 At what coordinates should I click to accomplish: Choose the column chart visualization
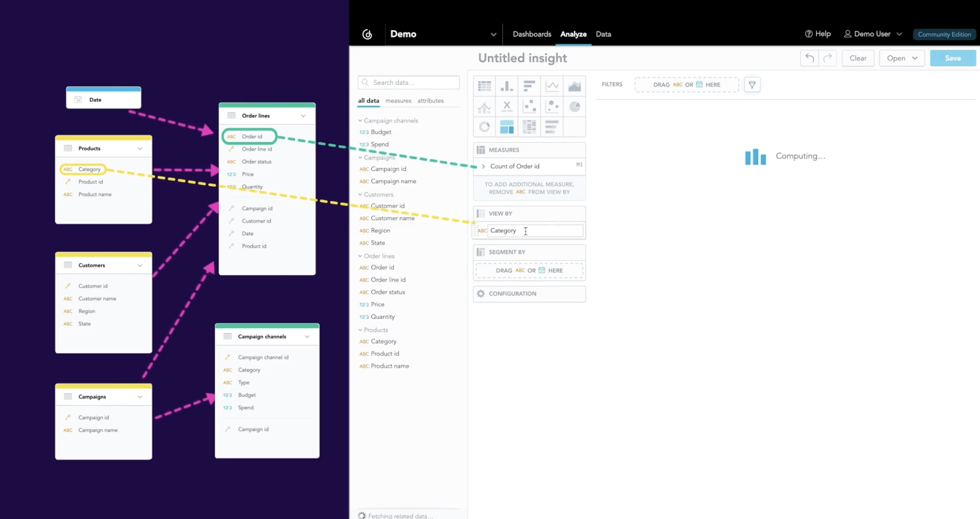pyautogui.click(x=507, y=86)
